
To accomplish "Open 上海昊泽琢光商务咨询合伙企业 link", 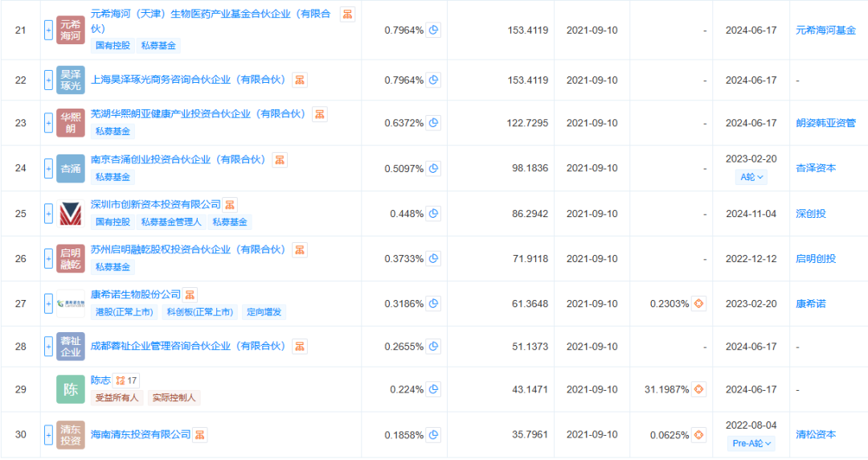I will pyautogui.click(x=188, y=80).
